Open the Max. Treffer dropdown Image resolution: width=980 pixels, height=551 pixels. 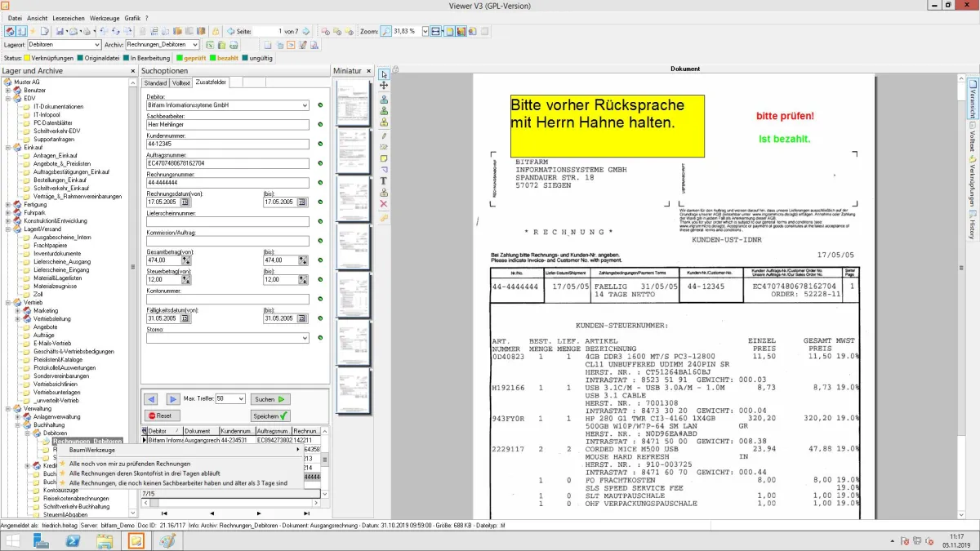[x=241, y=399]
